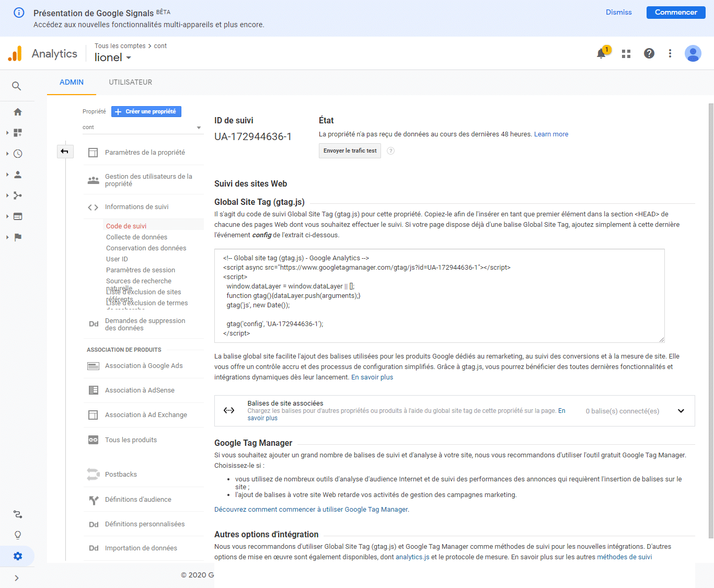714x588 pixels.
Task: Open Attribution icon near sidebar bottom
Action: click(x=18, y=514)
